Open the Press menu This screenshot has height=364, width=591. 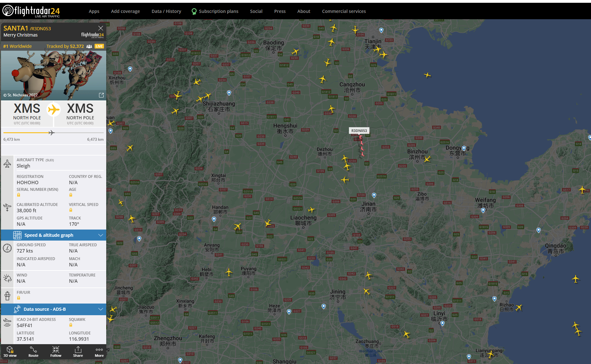pyautogui.click(x=280, y=11)
